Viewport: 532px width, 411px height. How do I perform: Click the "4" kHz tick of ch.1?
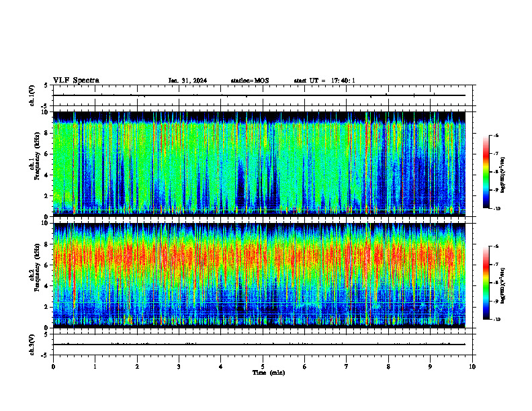(47, 175)
